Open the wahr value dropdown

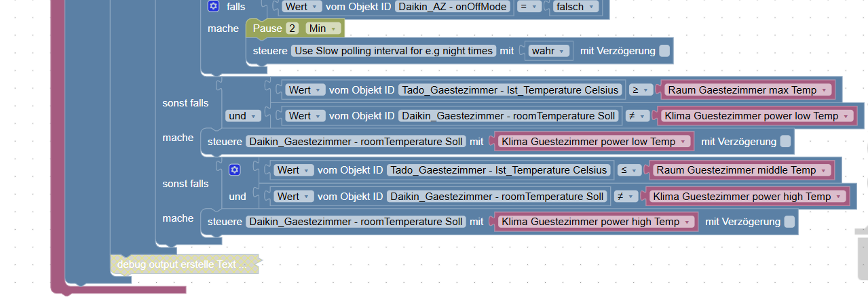[549, 51]
